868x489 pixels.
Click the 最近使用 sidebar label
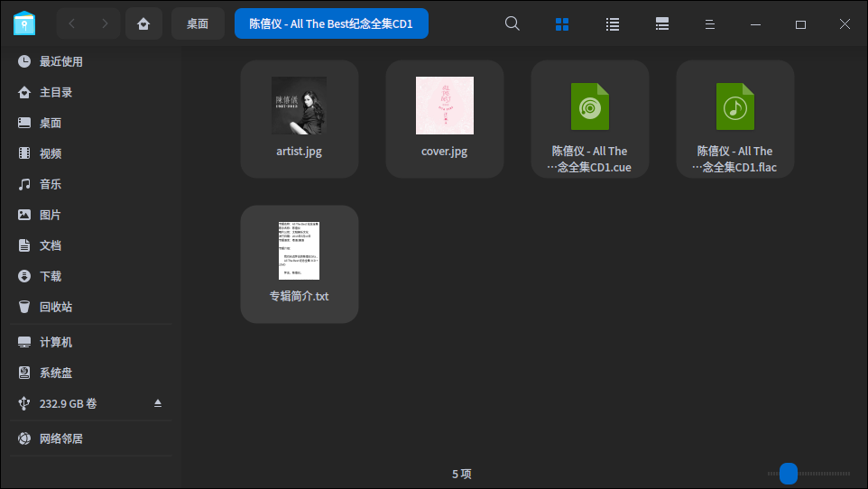coord(60,61)
